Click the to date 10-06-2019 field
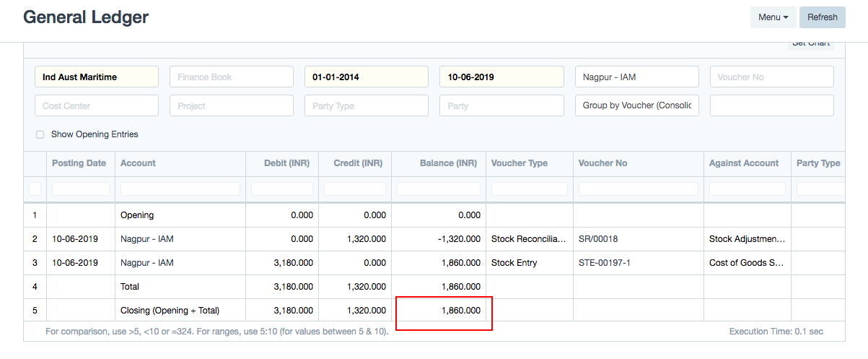The width and height of the screenshot is (868, 359). (501, 77)
